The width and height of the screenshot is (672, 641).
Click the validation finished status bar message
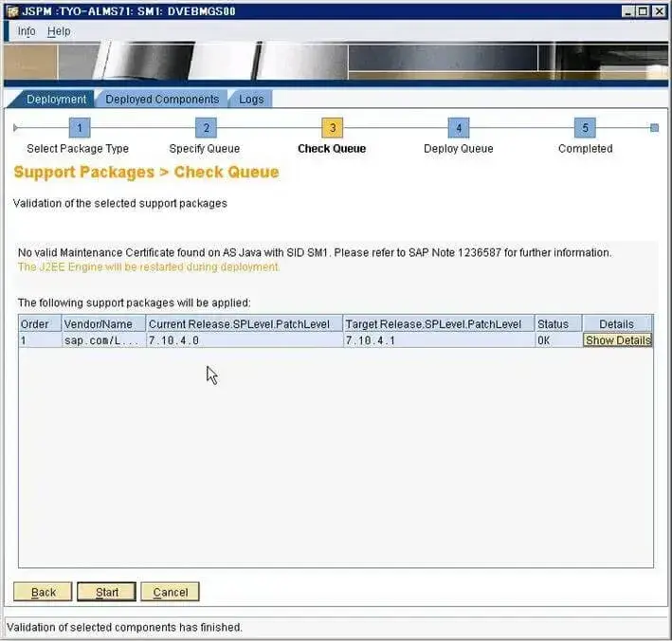pos(124,628)
